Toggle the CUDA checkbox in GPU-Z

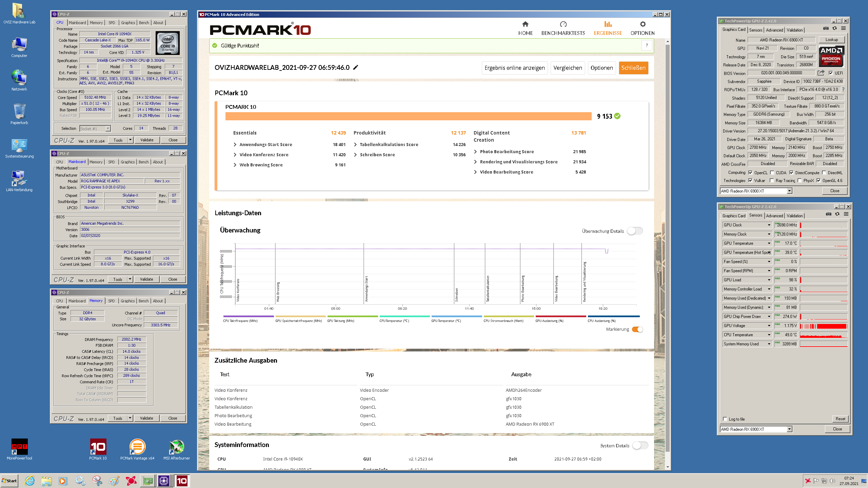click(772, 172)
